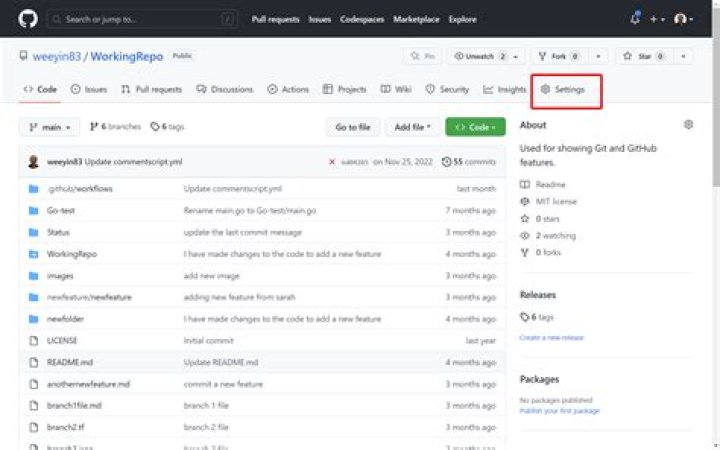Click the Pin button
This screenshot has width=720, height=450.
coord(422,56)
